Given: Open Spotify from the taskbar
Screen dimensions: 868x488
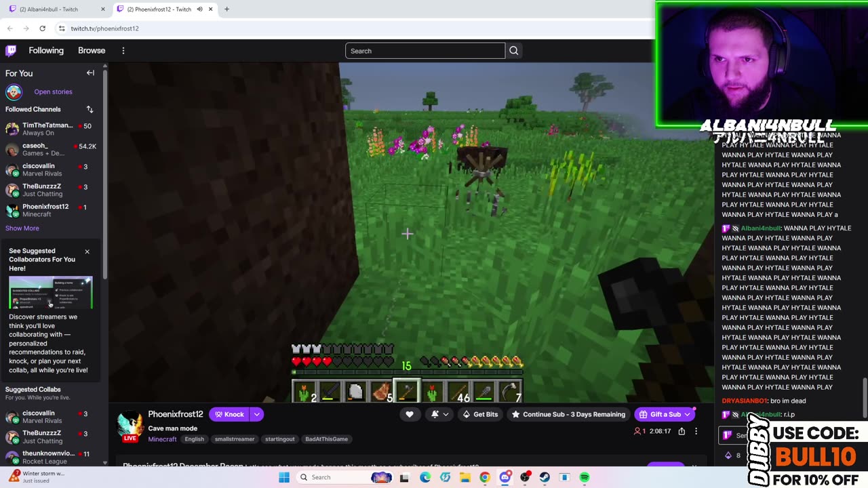Looking at the screenshot, I should point(585,477).
